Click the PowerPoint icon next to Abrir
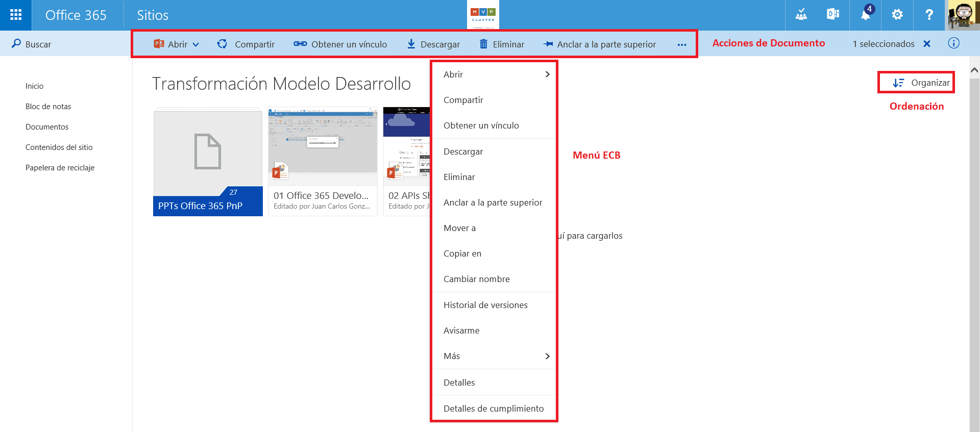Screen dimensions: 980x432 coord(159,44)
